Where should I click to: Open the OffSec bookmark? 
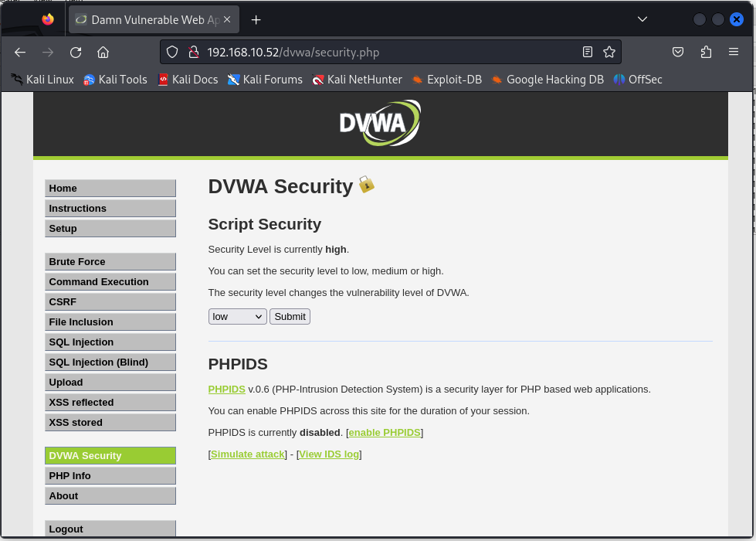[638, 80]
